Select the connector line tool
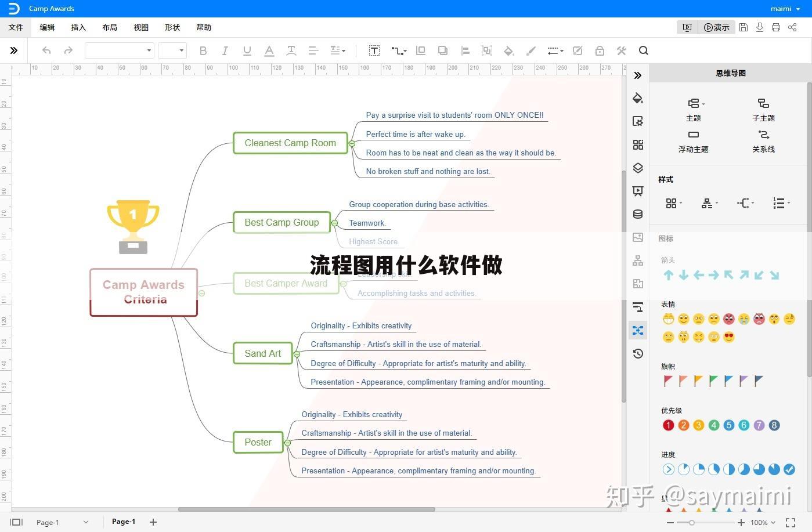The height and width of the screenshot is (532, 812). coord(399,50)
